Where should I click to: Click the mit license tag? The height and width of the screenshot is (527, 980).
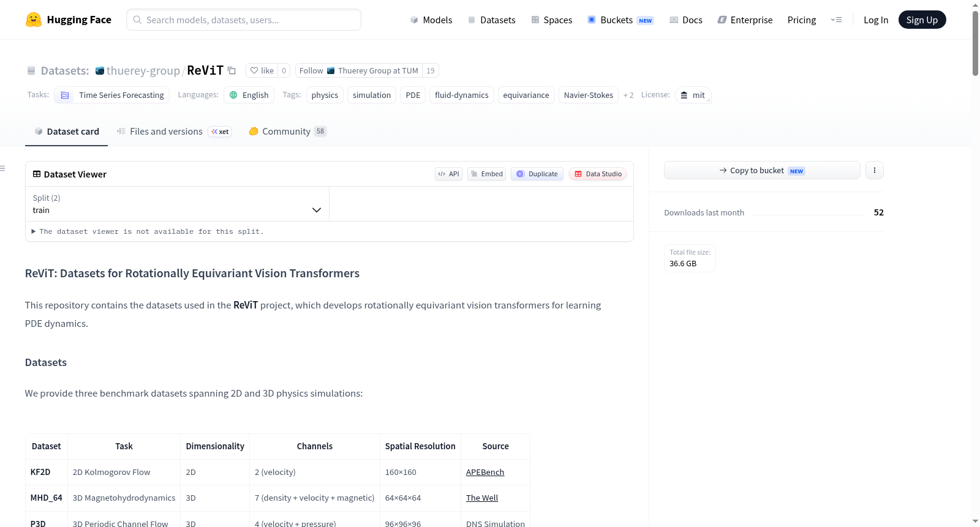tap(693, 95)
